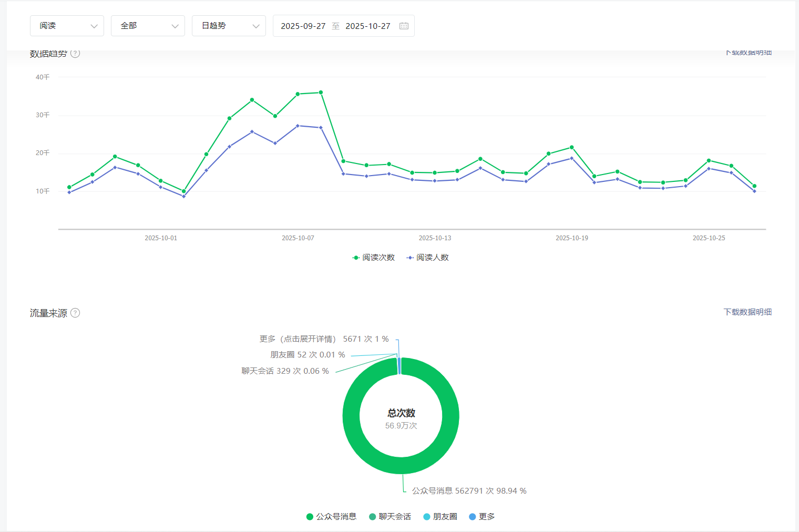This screenshot has width=799, height=532.
Task: Click the calendar icon in date range field
Action: click(x=404, y=26)
